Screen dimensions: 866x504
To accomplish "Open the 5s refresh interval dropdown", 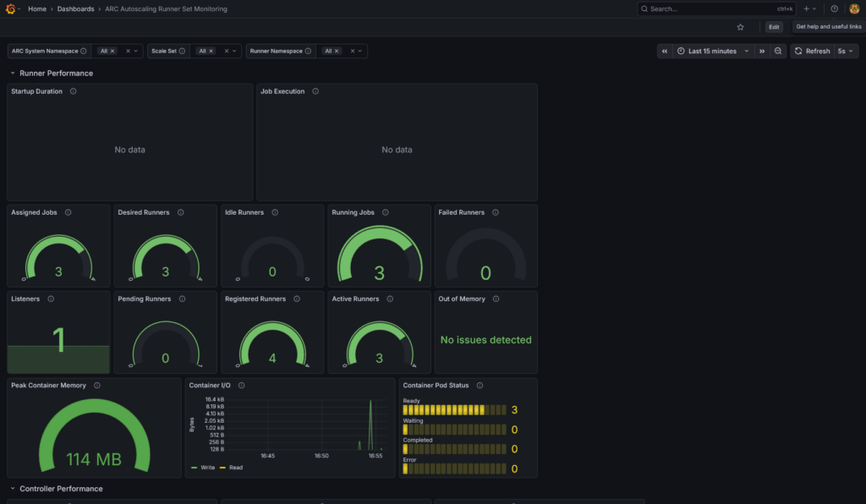I will pos(846,51).
